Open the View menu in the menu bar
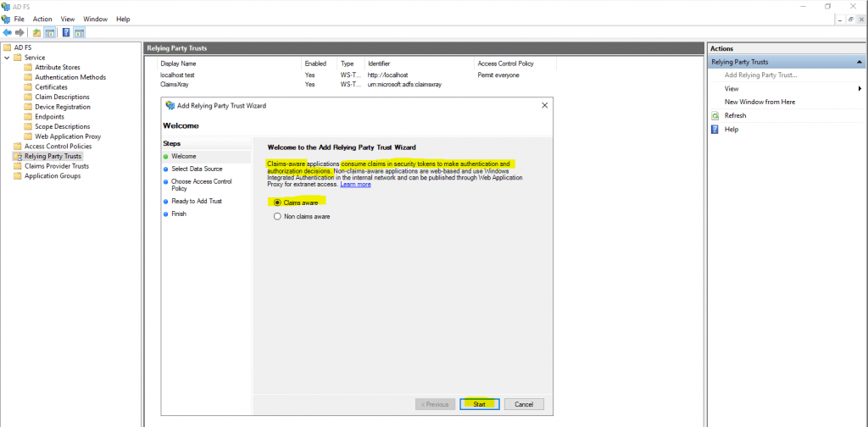The image size is (868, 427). [68, 19]
